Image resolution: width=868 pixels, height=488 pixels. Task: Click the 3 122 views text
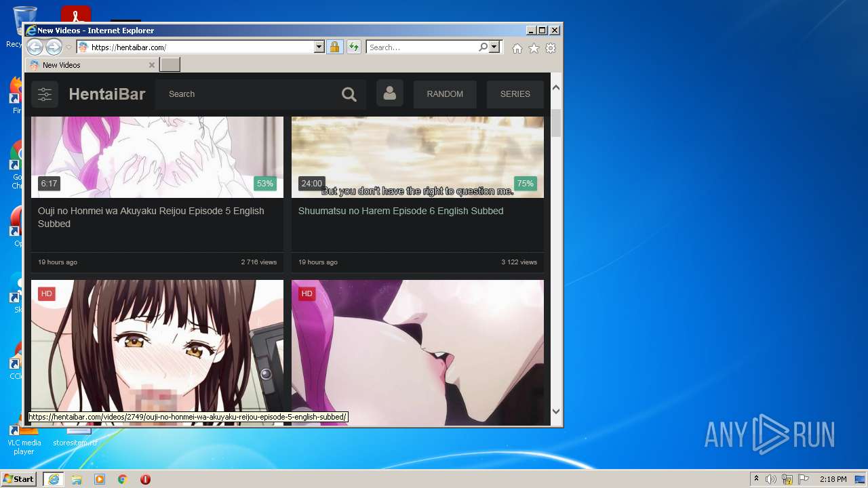pyautogui.click(x=519, y=262)
